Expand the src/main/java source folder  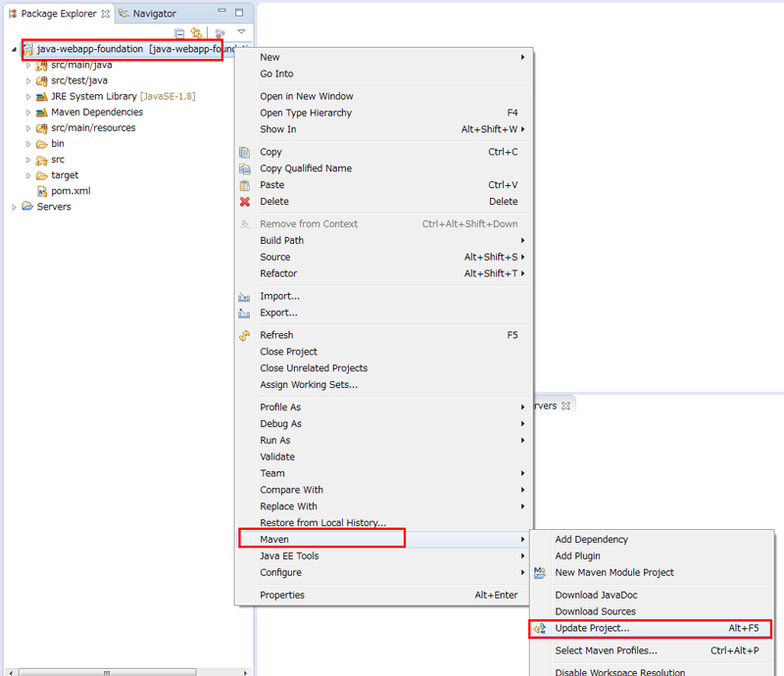click(28, 66)
